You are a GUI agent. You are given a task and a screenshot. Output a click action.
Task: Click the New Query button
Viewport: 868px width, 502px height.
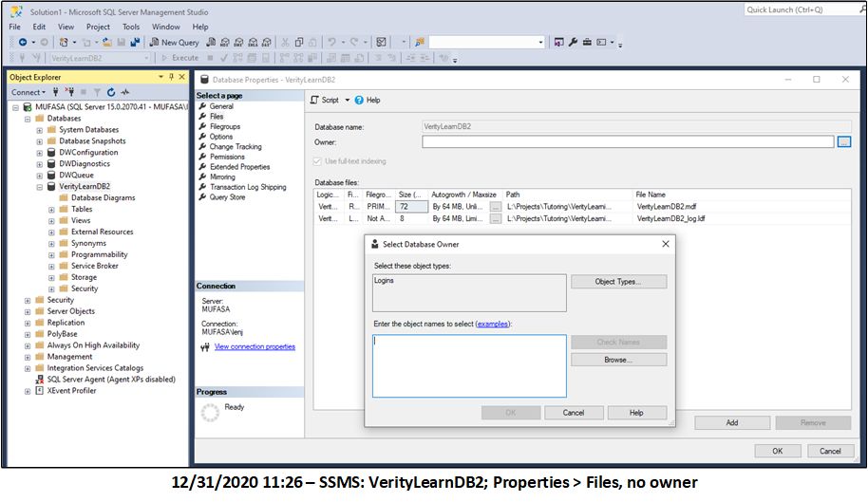(175, 42)
